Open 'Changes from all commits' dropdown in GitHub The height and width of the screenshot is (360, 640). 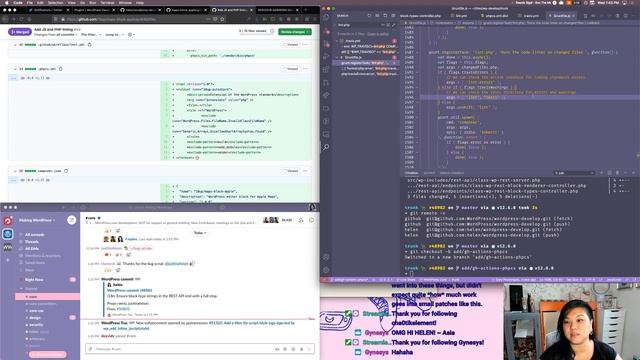tap(55, 35)
